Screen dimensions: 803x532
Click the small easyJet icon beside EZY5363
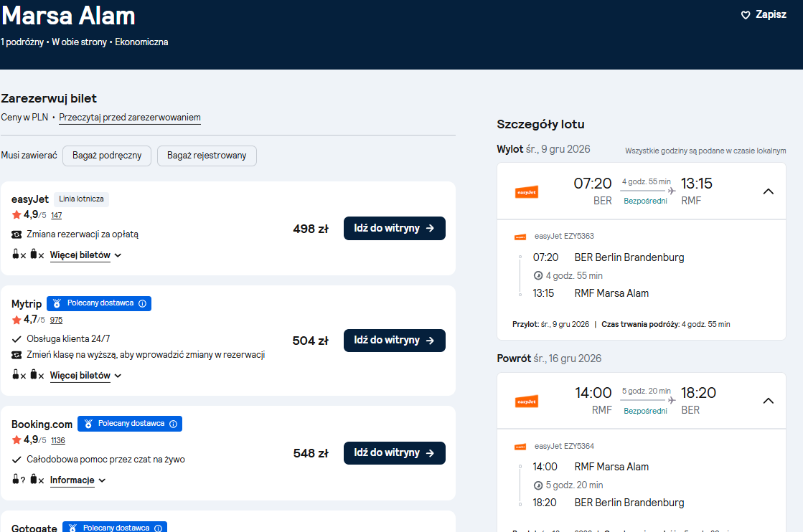pos(520,237)
